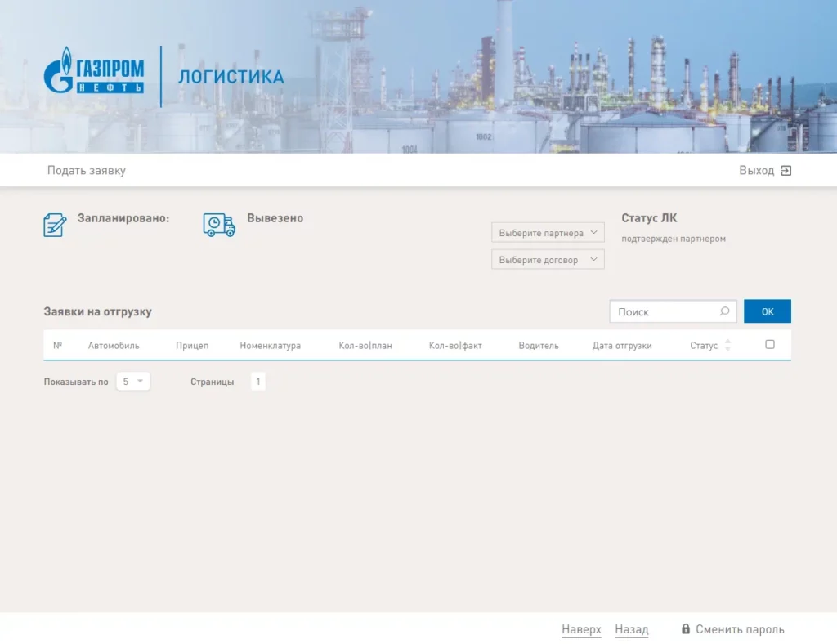The width and height of the screenshot is (837, 644).
Task: Expand the Показывать по rows-per-page selector
Action: click(x=133, y=382)
